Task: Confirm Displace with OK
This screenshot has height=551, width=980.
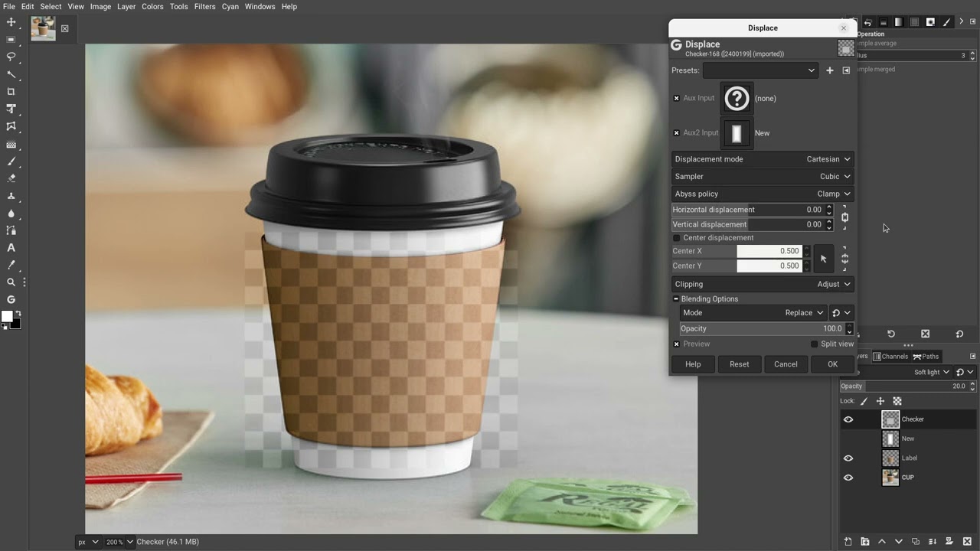Action: [x=832, y=364]
